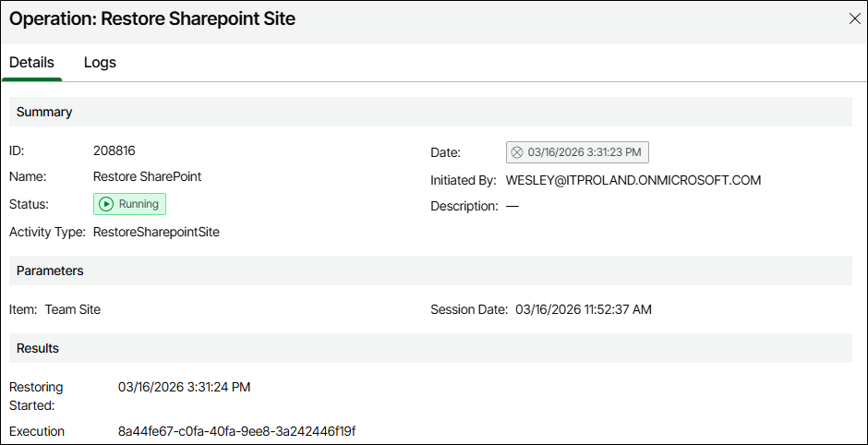Click the Running status badge

(x=129, y=204)
